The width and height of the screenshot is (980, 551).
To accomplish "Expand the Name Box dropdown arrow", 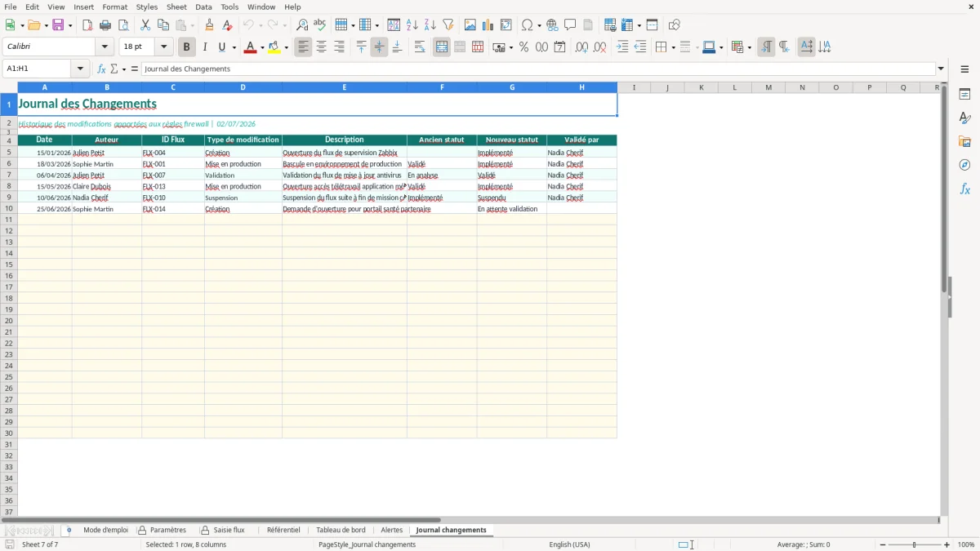I will pos(80,69).
